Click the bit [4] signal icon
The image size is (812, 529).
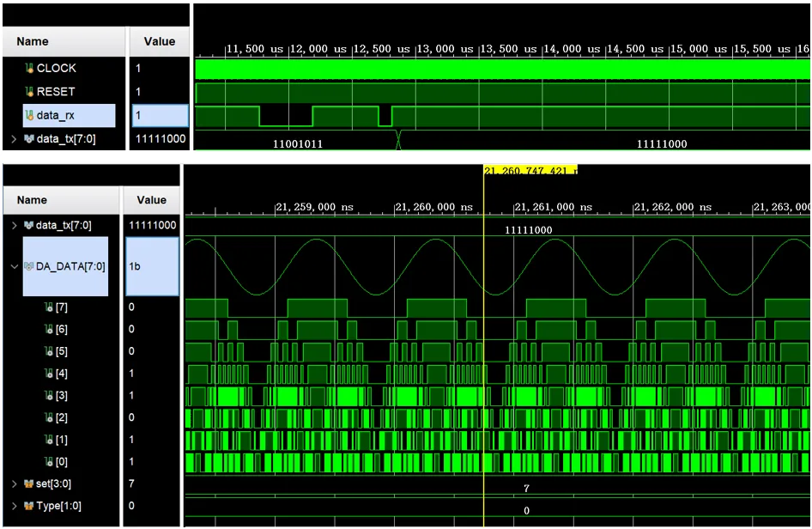click(x=49, y=374)
